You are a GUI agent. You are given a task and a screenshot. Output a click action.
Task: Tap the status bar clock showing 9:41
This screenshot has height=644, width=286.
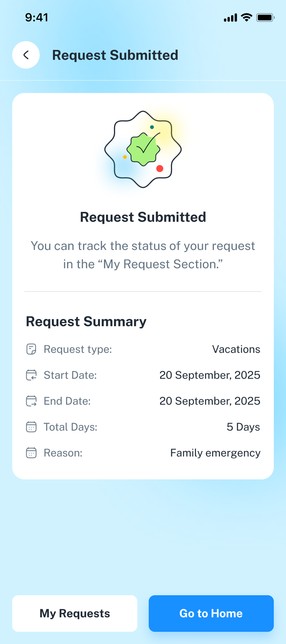pos(37,18)
